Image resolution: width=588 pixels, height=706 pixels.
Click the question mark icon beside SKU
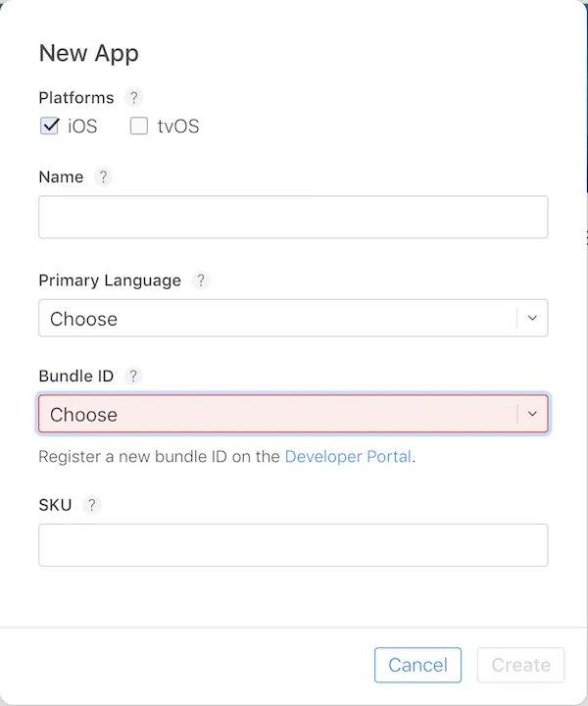pyautogui.click(x=92, y=505)
